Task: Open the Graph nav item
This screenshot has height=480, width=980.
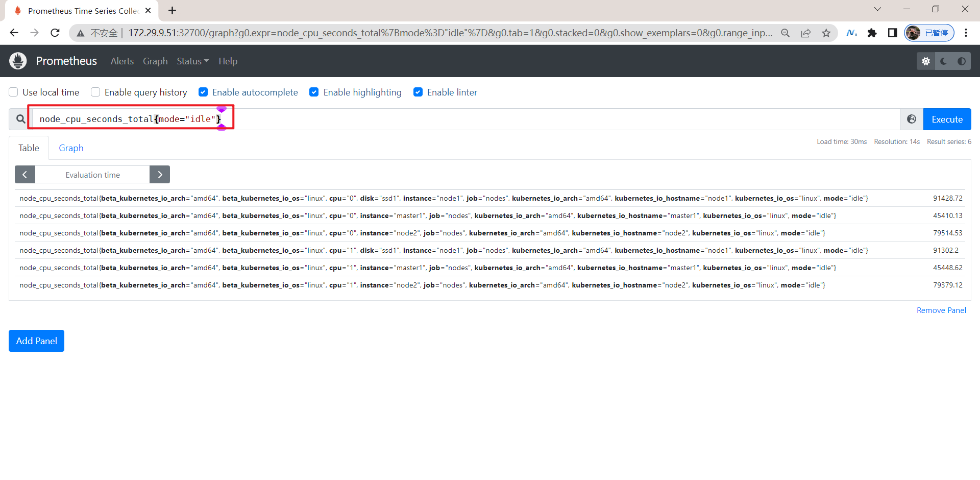Action: [155, 61]
